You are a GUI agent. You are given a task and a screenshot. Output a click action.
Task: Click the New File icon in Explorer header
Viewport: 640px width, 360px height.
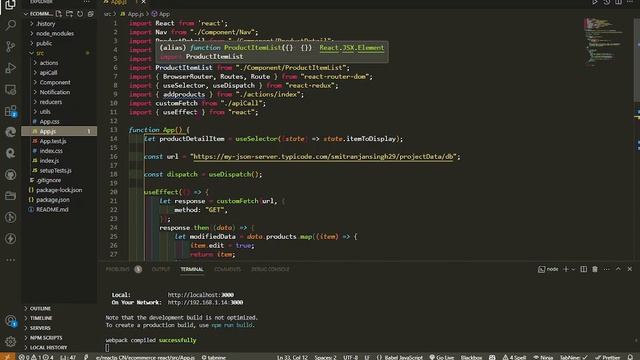point(59,14)
